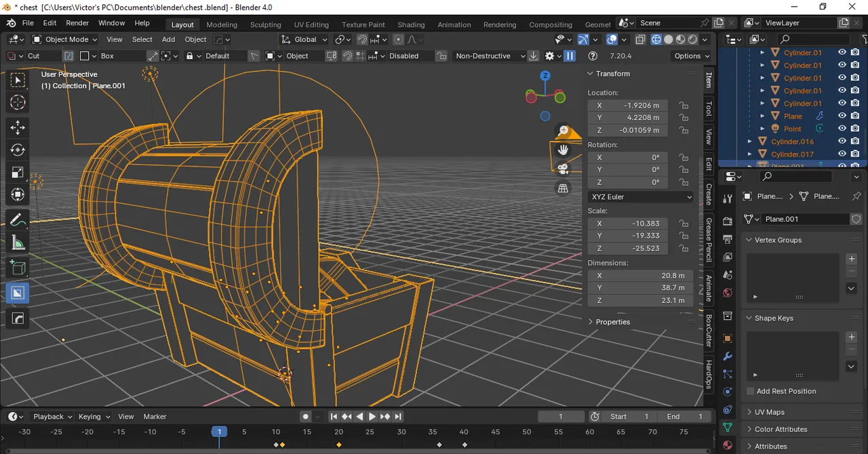Image resolution: width=868 pixels, height=454 pixels.
Task: Click the pan hand viewport gizmo
Action: (563, 150)
